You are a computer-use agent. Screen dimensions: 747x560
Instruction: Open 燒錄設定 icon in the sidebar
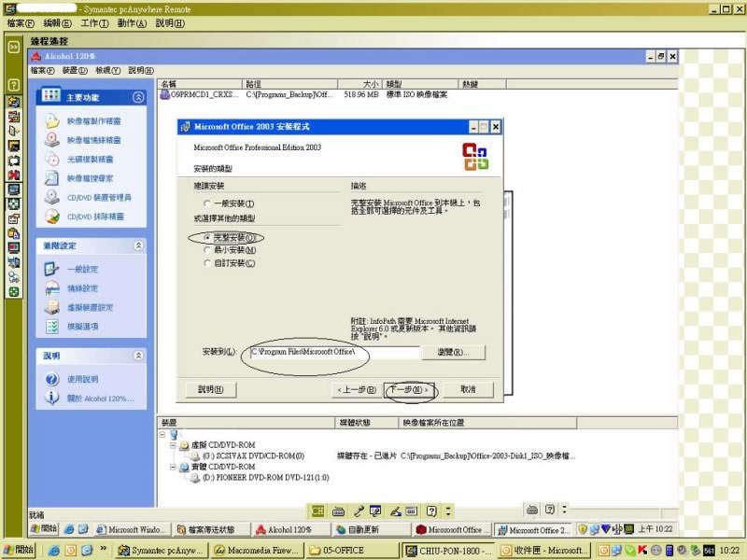[x=52, y=288]
